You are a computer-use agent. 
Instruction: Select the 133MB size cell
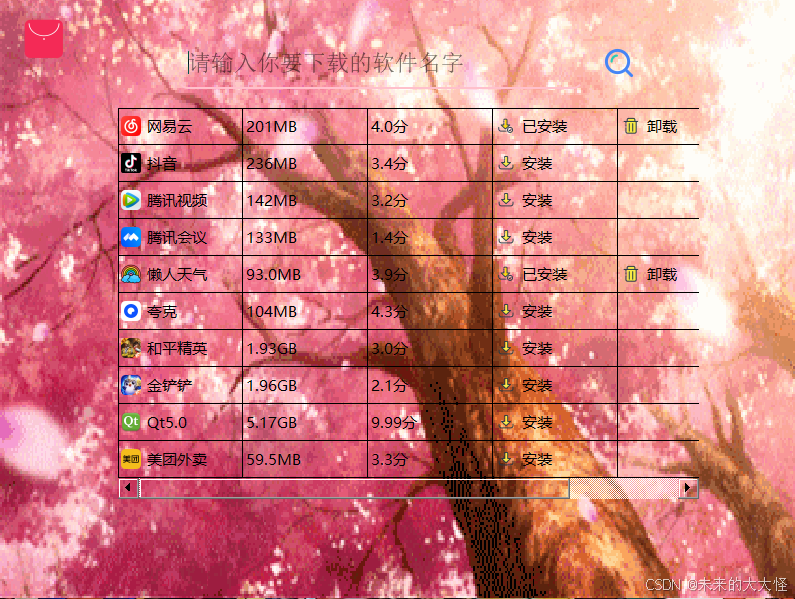(x=305, y=237)
